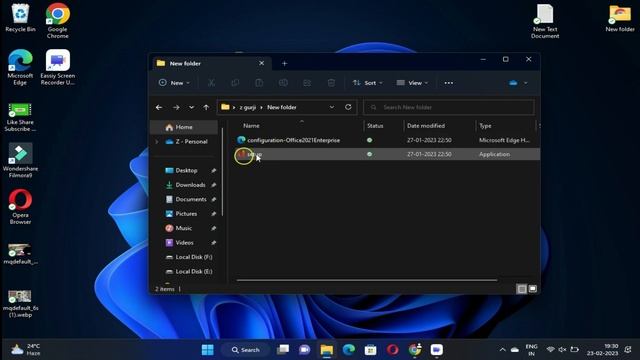Click the Paste icon in Explorer toolbar

(x=259, y=83)
